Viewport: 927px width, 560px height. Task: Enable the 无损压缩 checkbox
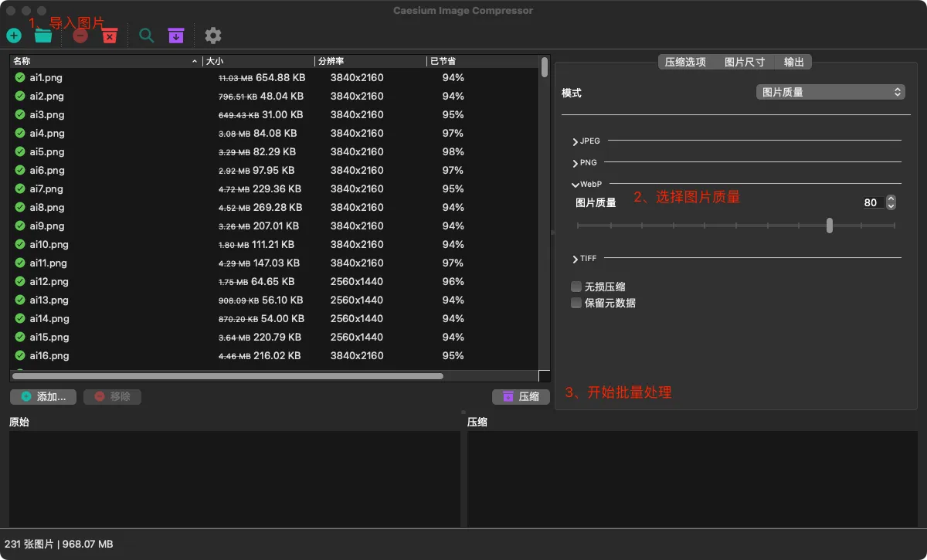click(x=576, y=287)
